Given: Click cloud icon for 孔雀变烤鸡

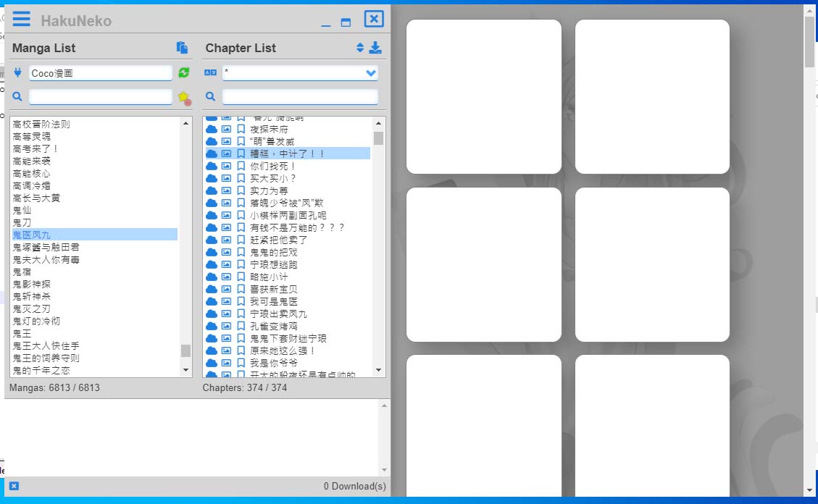Looking at the screenshot, I should coord(212,326).
